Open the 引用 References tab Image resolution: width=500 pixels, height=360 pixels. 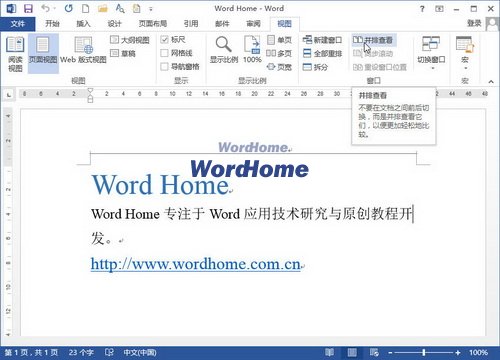click(x=191, y=24)
